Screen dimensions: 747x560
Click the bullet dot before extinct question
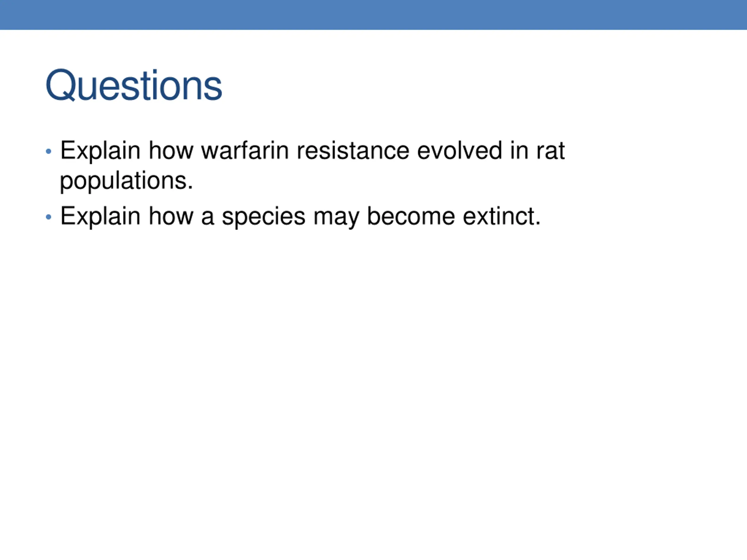49,217
